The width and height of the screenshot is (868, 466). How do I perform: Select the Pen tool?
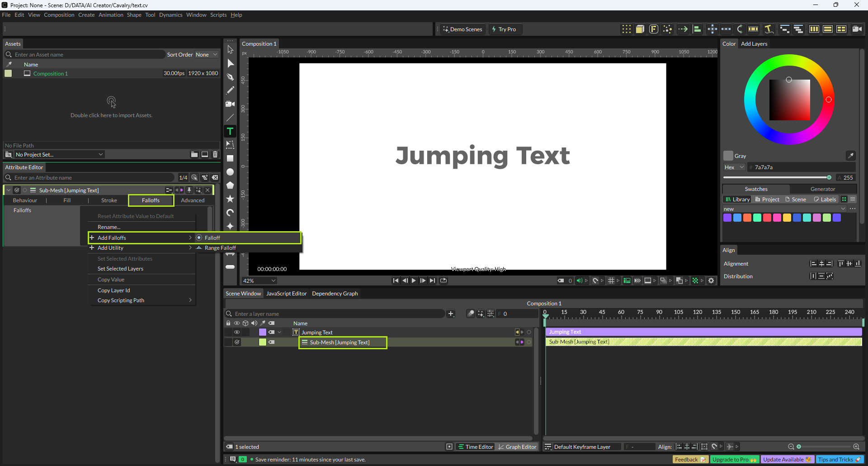(230, 77)
